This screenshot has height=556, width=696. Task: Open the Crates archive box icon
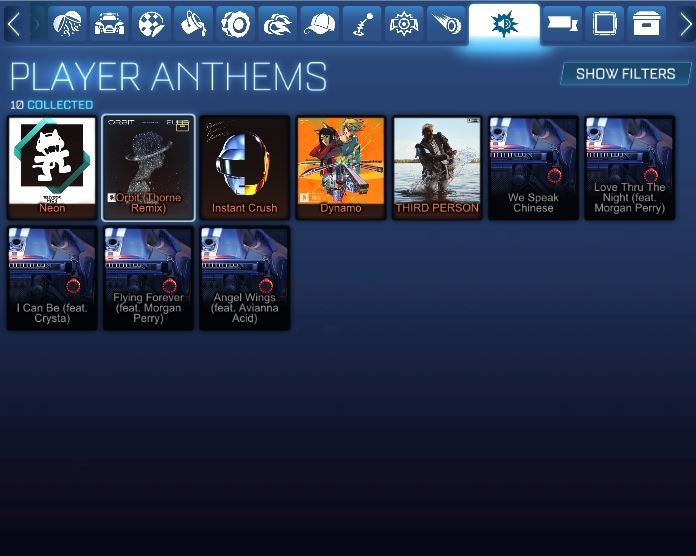(x=646, y=24)
